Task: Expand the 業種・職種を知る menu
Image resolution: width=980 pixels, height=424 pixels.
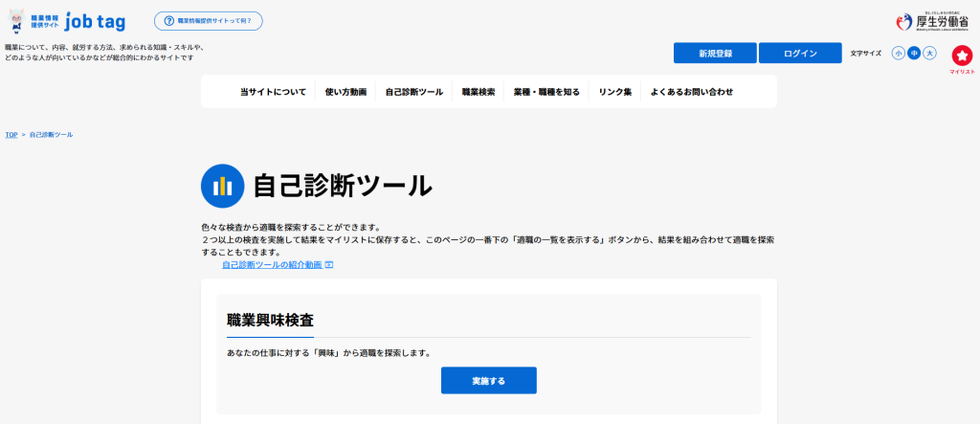Action: [546, 92]
